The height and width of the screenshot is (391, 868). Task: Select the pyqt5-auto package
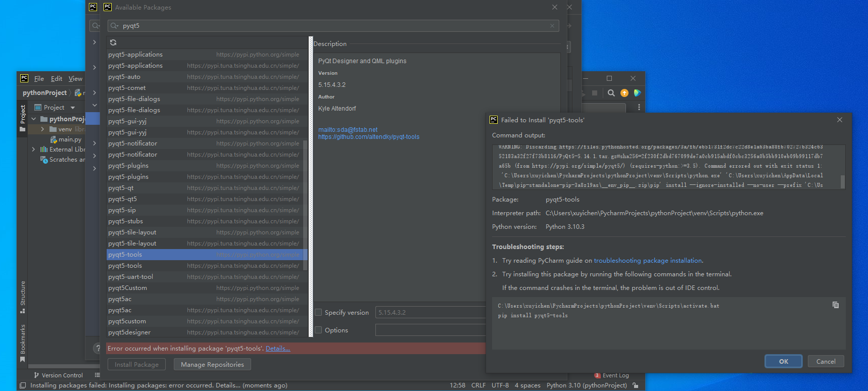click(x=205, y=77)
